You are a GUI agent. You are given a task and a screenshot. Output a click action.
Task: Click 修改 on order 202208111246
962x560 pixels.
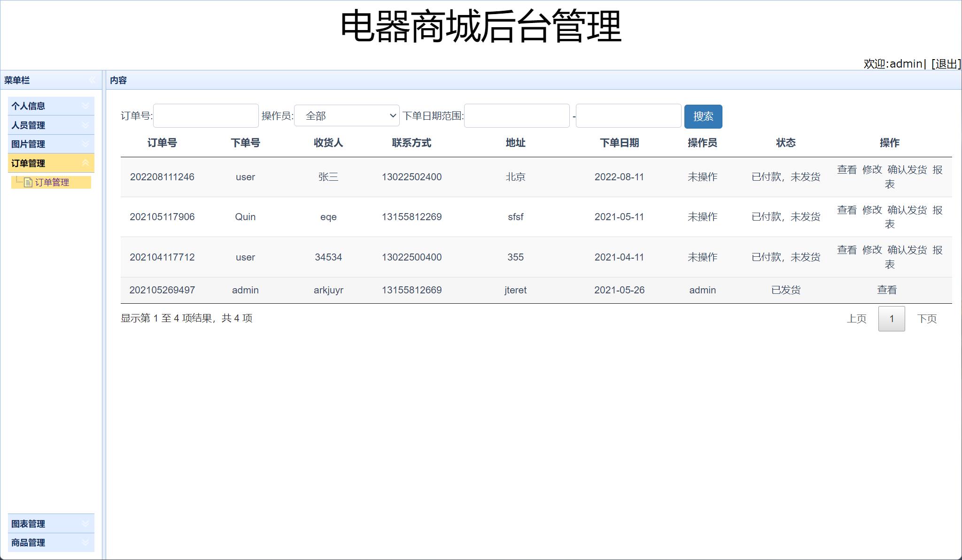tap(873, 170)
